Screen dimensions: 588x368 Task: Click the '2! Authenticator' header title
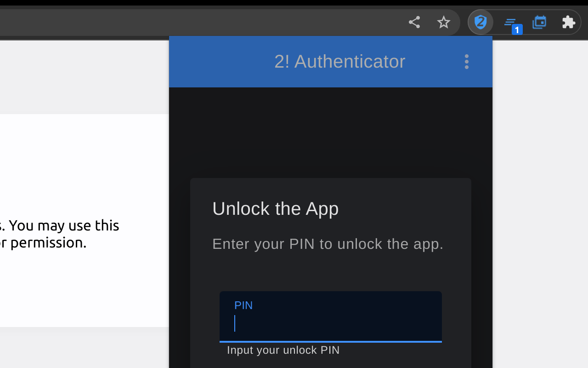click(x=339, y=62)
